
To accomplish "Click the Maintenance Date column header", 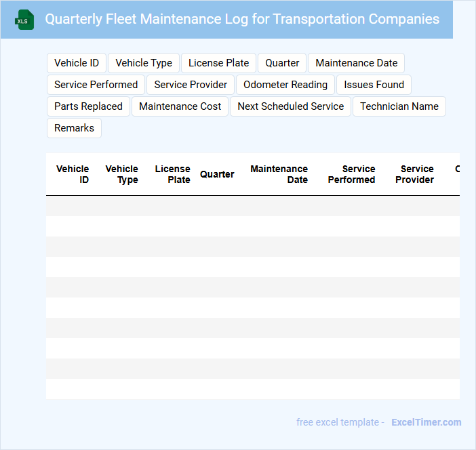I will (x=279, y=174).
